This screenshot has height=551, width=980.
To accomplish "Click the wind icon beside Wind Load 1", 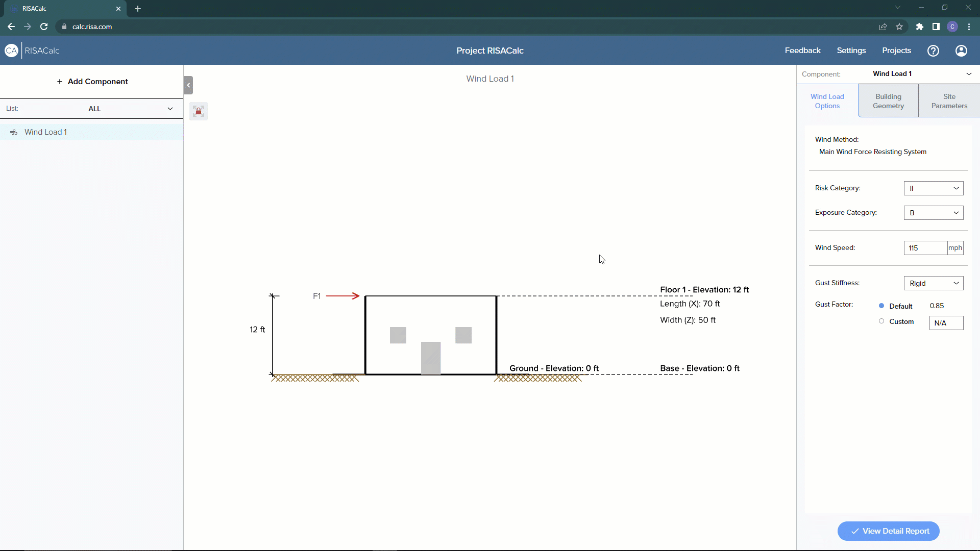I will click(14, 132).
